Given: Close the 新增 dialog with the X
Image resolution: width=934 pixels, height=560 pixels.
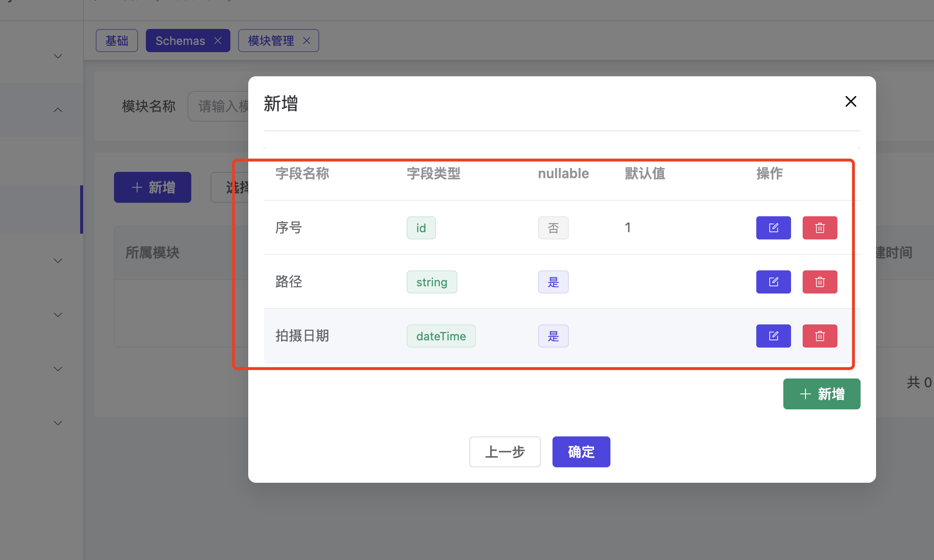Looking at the screenshot, I should (850, 101).
